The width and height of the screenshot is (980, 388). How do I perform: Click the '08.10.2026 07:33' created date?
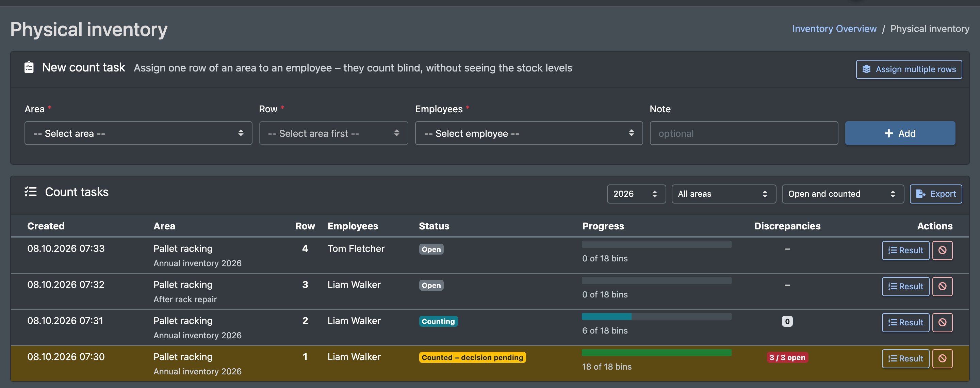click(66, 248)
